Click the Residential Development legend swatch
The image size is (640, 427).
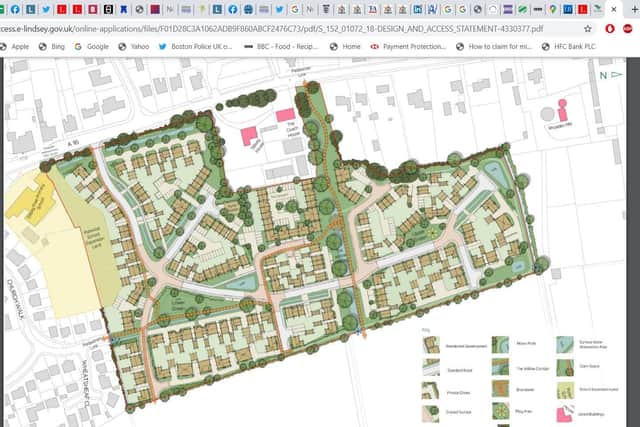[x=431, y=345]
